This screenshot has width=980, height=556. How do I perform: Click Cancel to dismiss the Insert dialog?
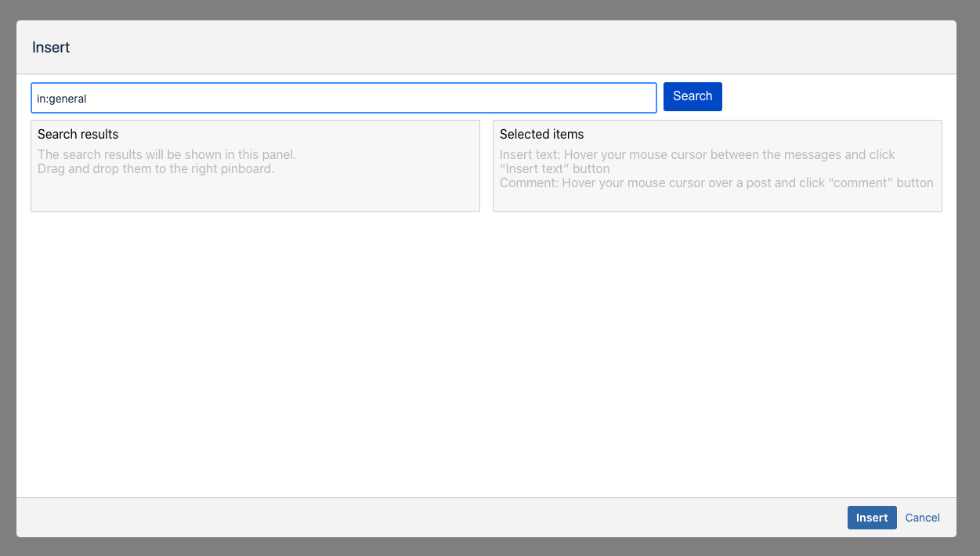(x=922, y=518)
